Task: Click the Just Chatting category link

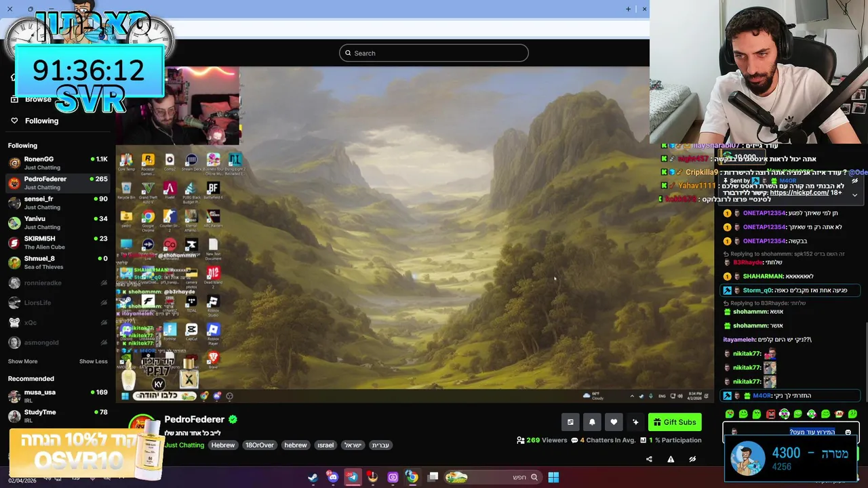Action: (184, 445)
